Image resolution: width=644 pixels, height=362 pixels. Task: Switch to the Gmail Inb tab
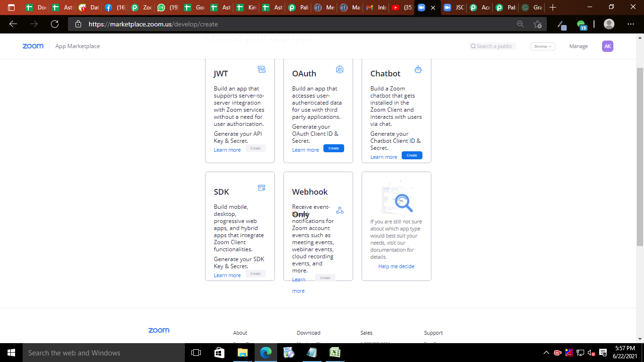376,8
